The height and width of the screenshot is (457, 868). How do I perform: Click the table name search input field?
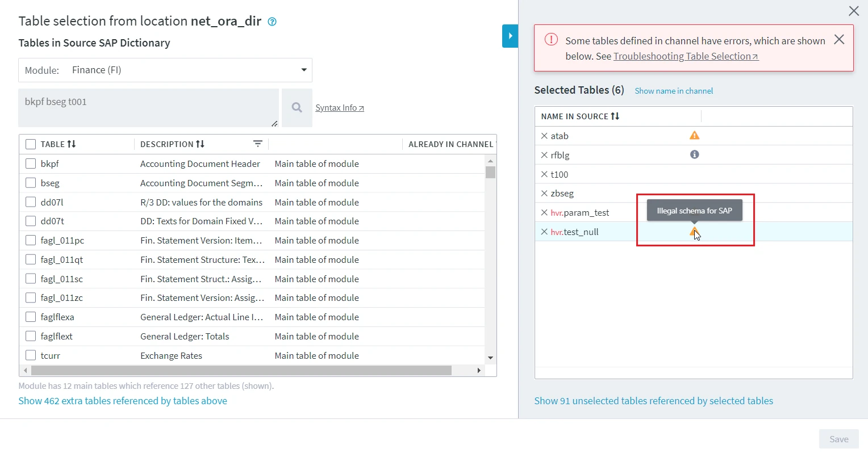pos(148,107)
